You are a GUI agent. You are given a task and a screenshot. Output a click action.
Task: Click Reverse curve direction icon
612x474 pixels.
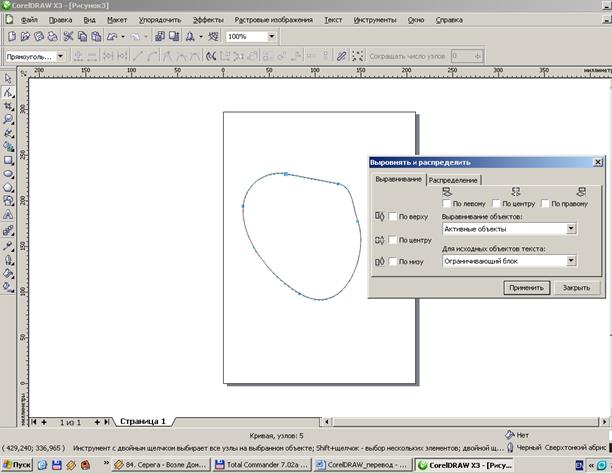[211, 56]
